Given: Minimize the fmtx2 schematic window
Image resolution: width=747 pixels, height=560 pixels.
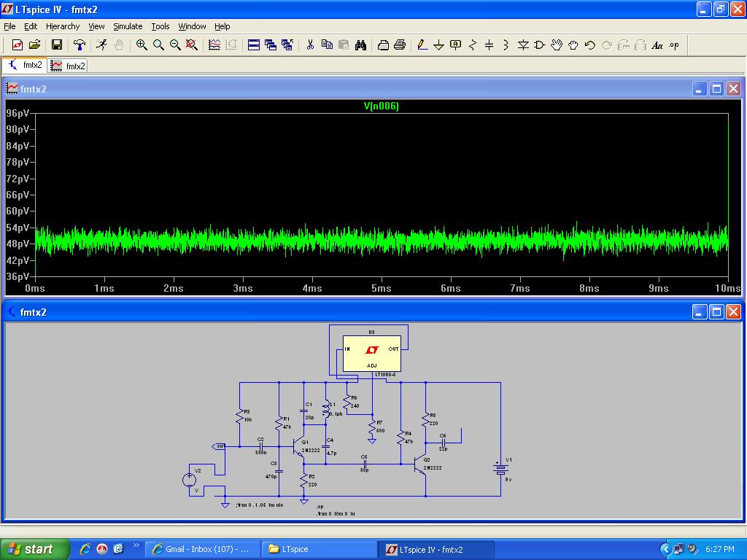Looking at the screenshot, I should tap(700, 312).
